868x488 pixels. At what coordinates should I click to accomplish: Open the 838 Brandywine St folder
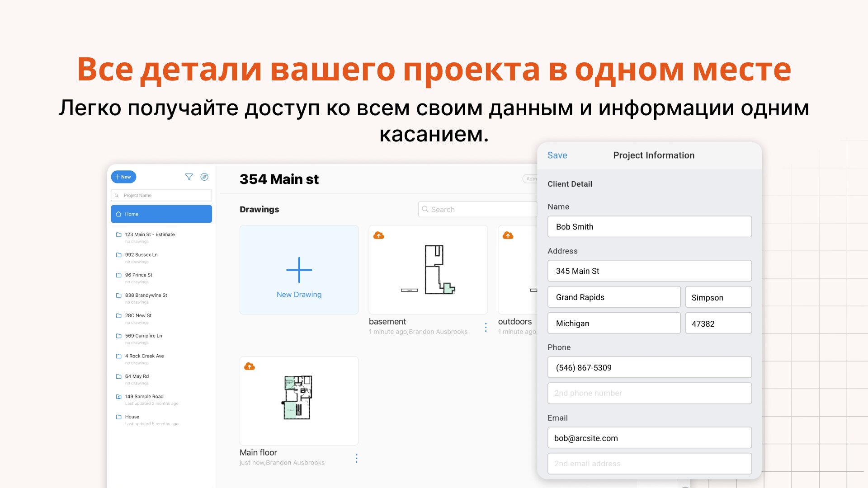[146, 296]
